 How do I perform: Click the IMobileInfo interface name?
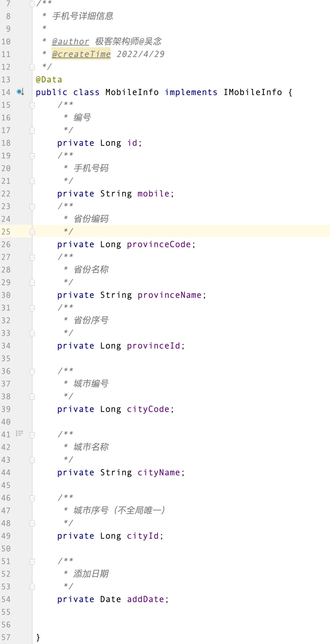click(x=252, y=92)
